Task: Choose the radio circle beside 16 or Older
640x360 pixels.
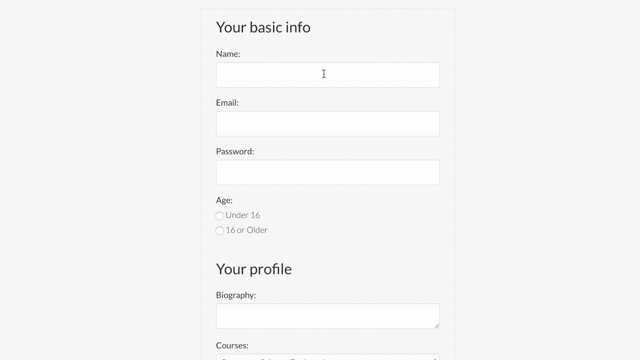Action: (220, 230)
